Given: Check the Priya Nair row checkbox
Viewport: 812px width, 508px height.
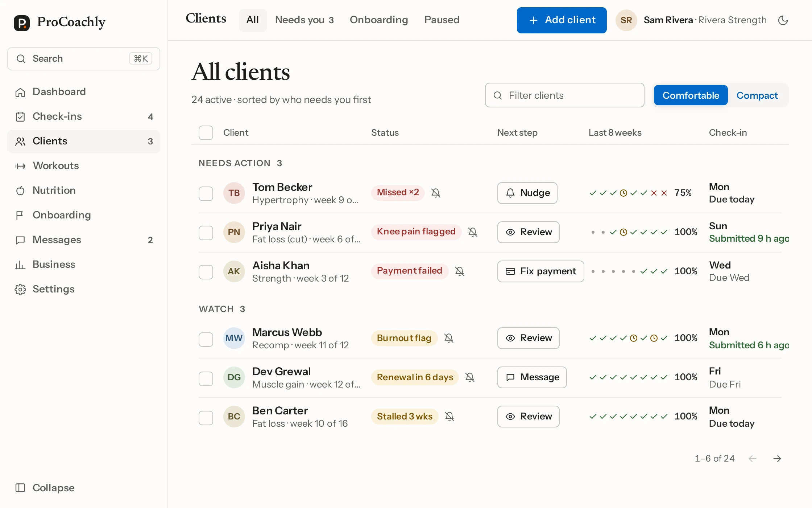Looking at the screenshot, I should 206,233.
